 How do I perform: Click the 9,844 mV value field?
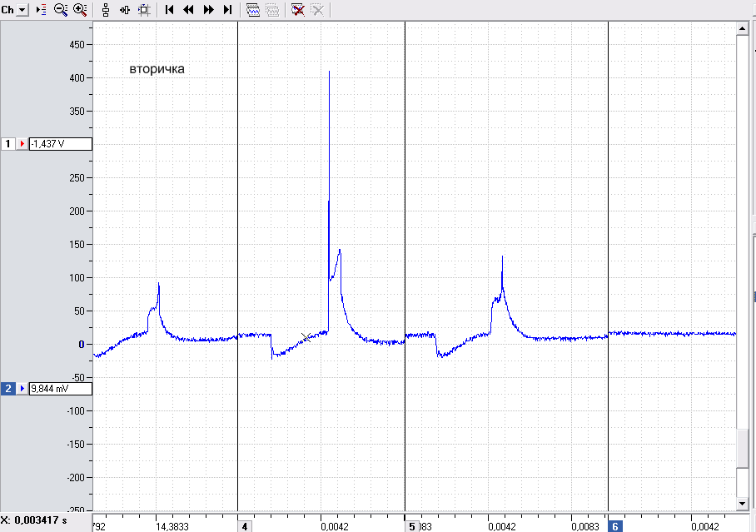[61, 388]
